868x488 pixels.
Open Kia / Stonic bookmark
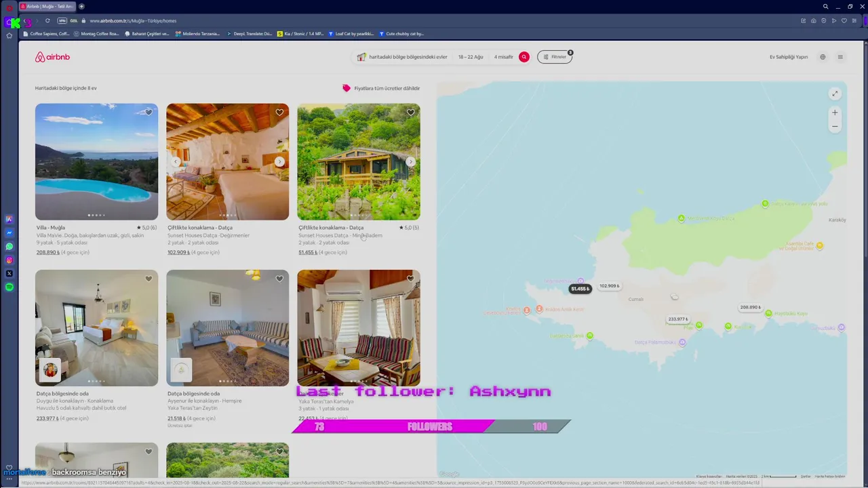300,33
